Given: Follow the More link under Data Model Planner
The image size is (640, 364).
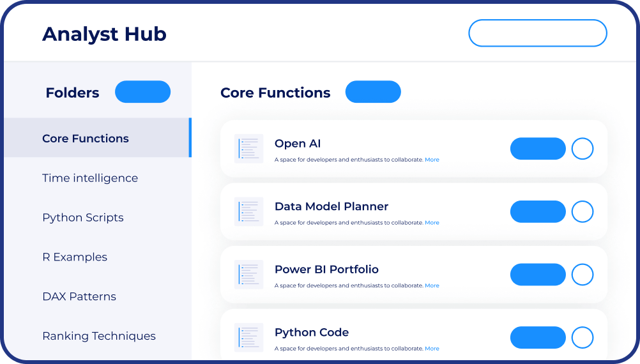Looking at the screenshot, I should [432, 222].
